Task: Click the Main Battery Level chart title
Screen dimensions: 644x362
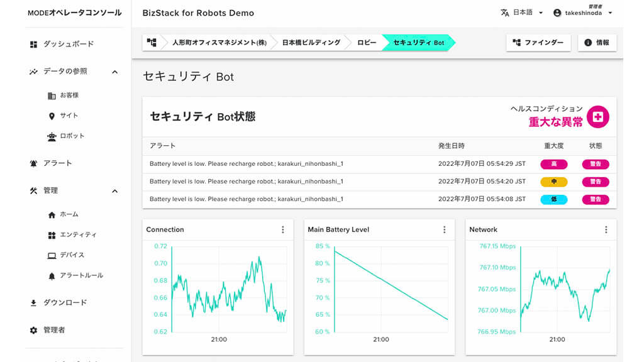Action: (338, 229)
